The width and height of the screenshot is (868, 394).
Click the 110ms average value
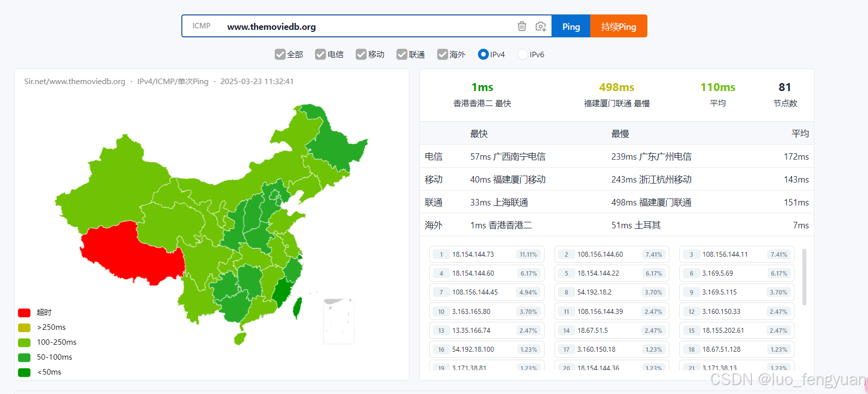(718, 88)
